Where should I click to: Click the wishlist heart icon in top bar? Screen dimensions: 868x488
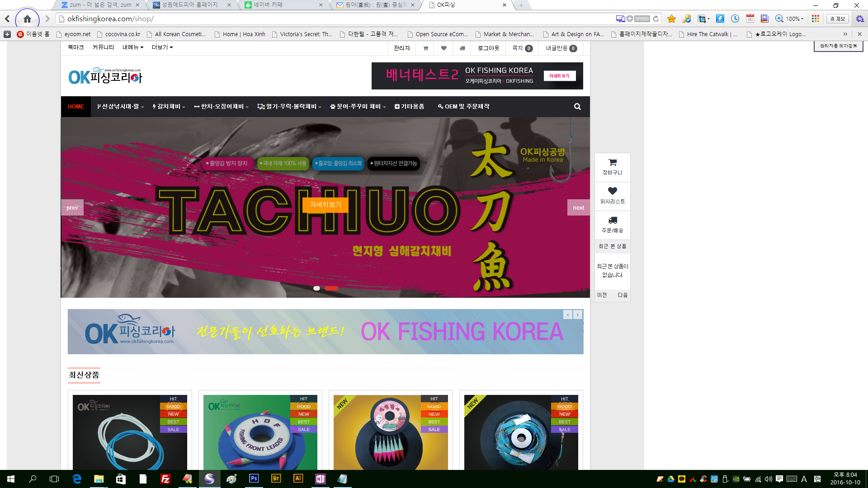444,48
